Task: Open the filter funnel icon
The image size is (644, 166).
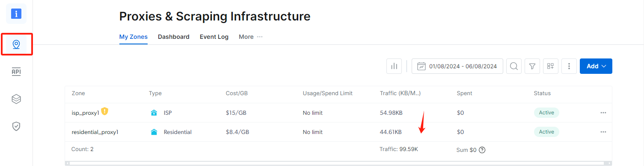Action: tap(532, 66)
